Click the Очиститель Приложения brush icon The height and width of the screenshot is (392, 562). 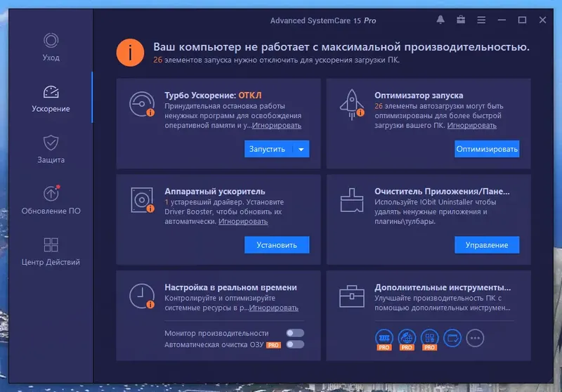pyautogui.click(x=352, y=200)
